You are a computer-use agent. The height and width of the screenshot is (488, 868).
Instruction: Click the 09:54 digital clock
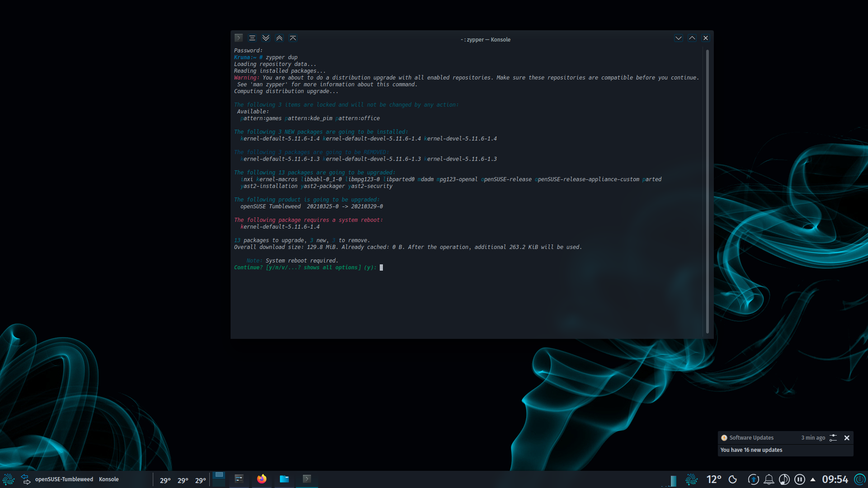835,479
